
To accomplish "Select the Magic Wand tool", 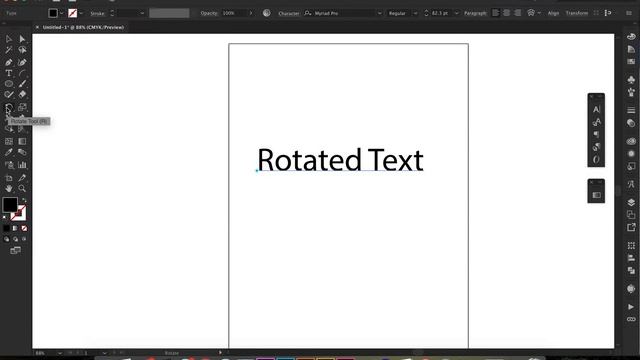I will pyautogui.click(x=9, y=50).
